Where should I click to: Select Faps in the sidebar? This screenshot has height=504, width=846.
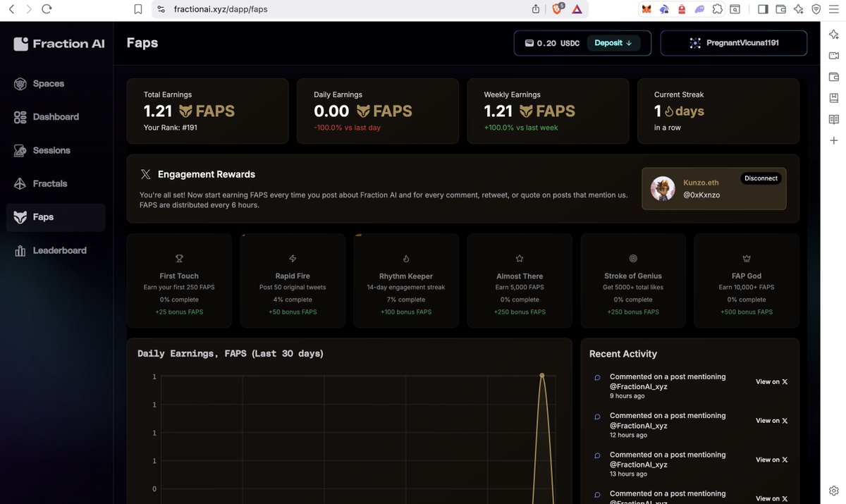(56, 217)
